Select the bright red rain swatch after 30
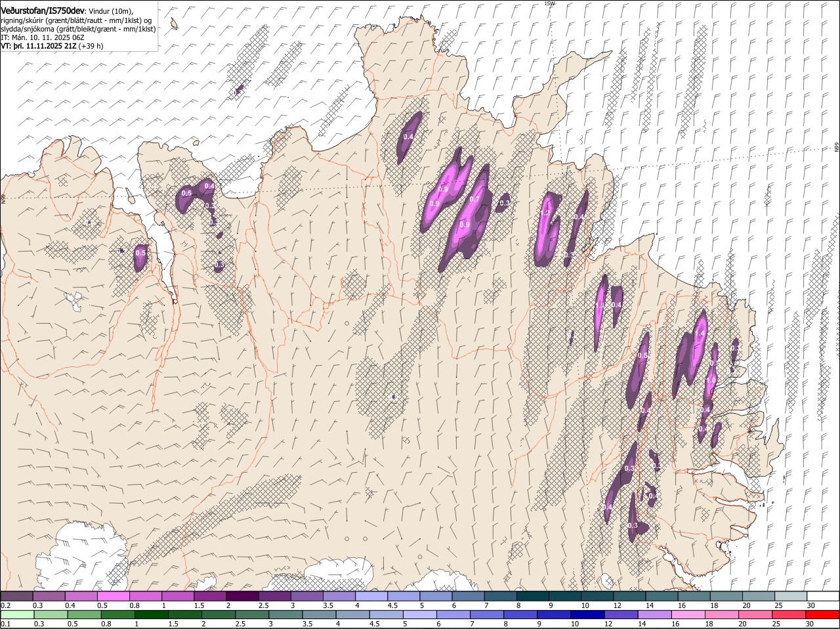The image size is (840, 629). click(822, 615)
